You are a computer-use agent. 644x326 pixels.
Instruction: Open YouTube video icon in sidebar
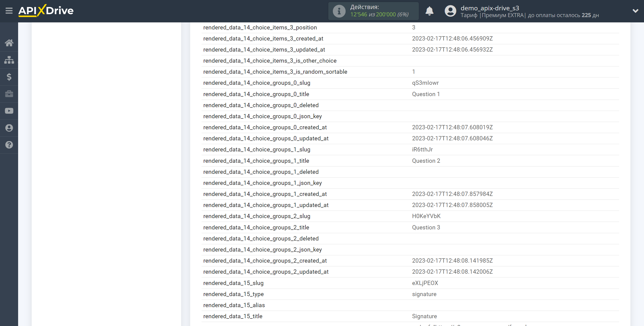coord(9,111)
